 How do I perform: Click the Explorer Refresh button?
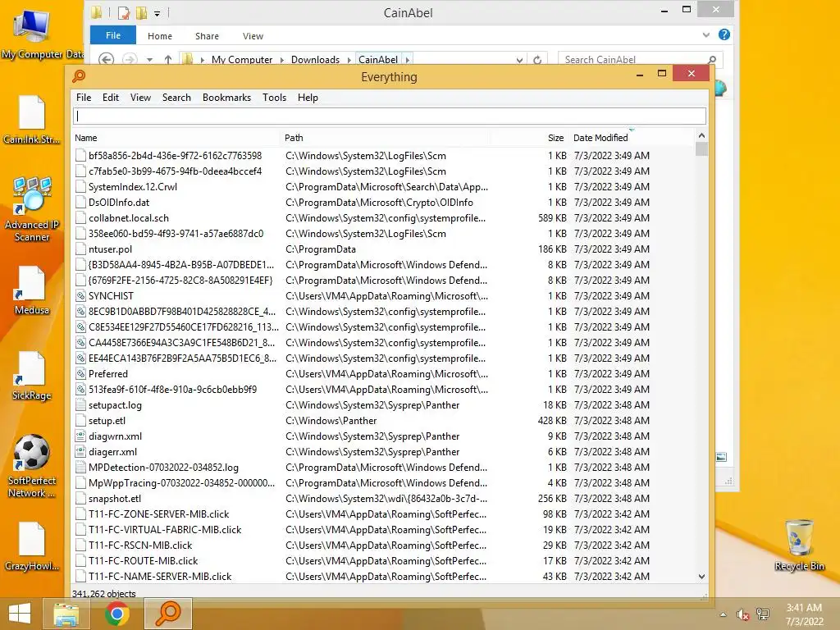coord(537,59)
